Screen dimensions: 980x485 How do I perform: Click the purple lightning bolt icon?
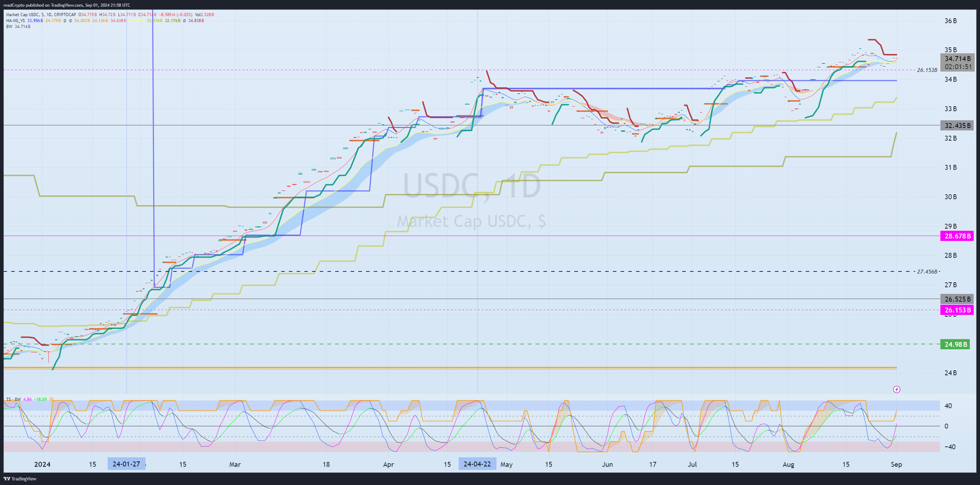(897, 389)
